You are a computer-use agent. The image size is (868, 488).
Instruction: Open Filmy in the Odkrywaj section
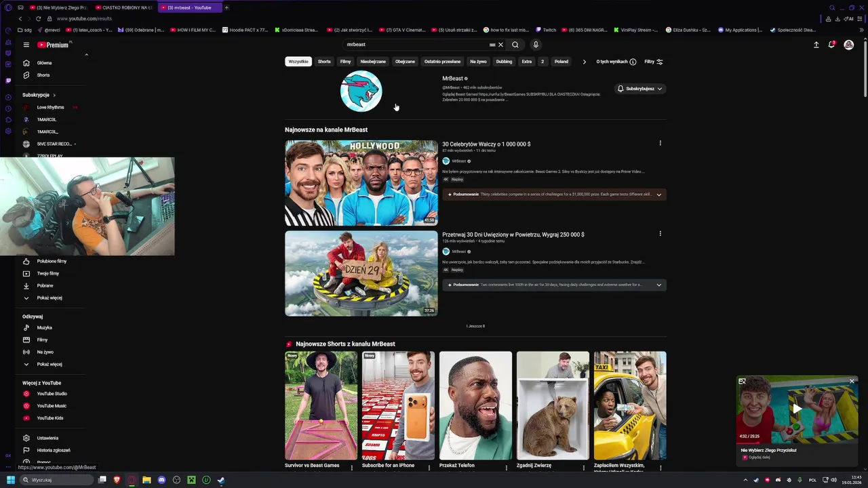click(42, 340)
